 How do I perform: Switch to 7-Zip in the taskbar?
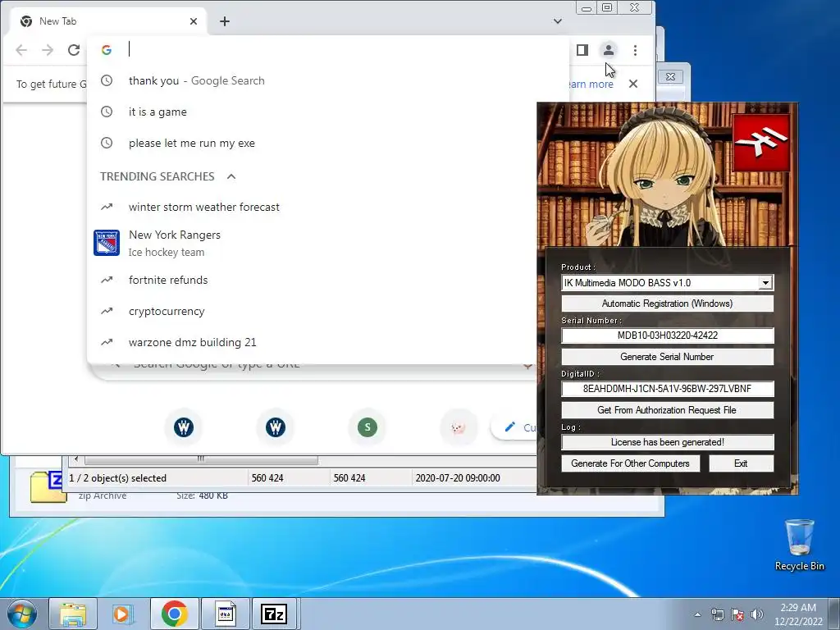[274, 614]
